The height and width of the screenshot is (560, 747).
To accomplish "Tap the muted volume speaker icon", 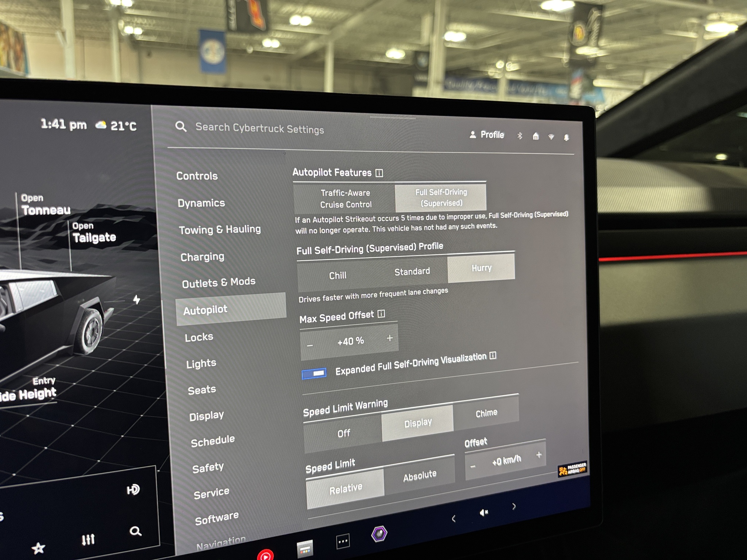I will (x=484, y=513).
